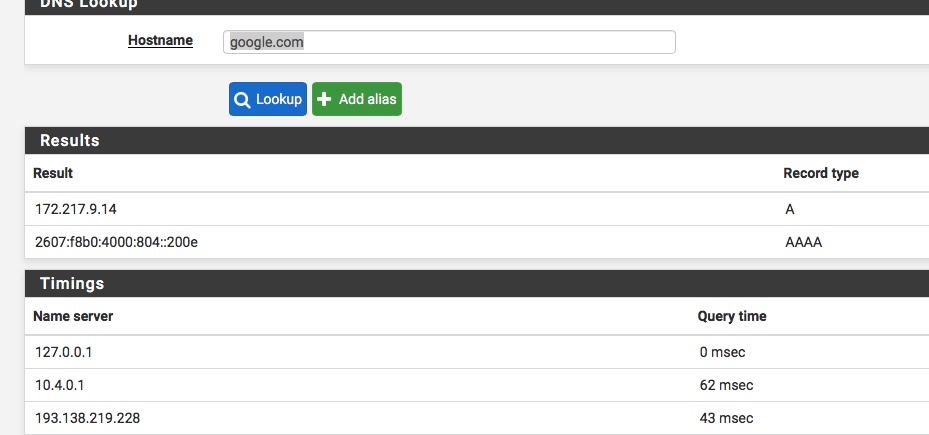Click the Name server column header
The height and width of the screenshot is (435, 929).
click(73, 316)
